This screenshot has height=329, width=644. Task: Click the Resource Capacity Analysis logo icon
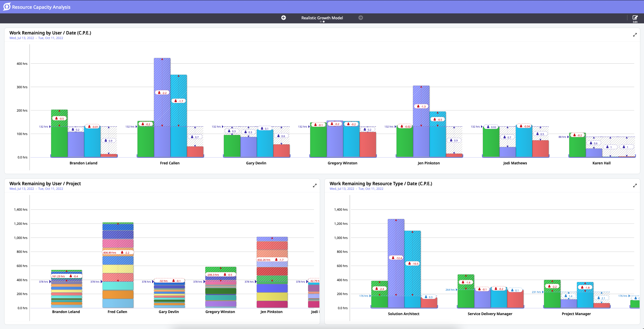7,6
